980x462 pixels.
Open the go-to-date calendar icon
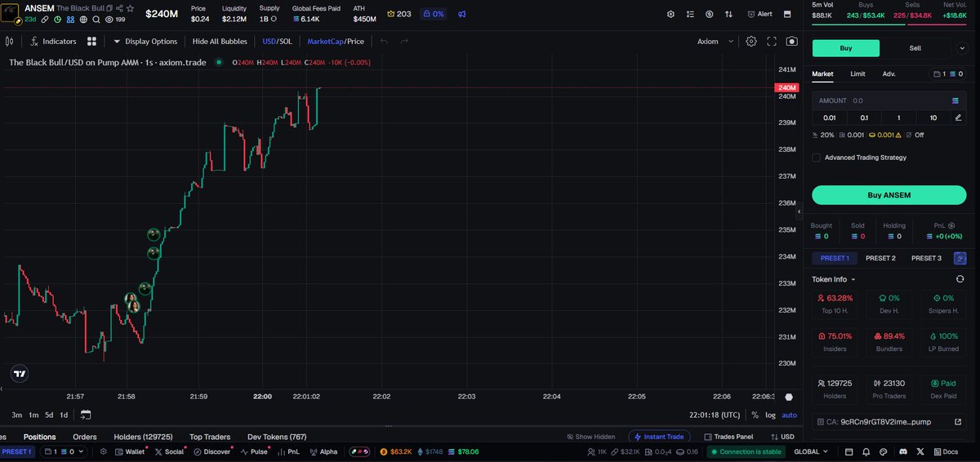[x=86, y=415]
